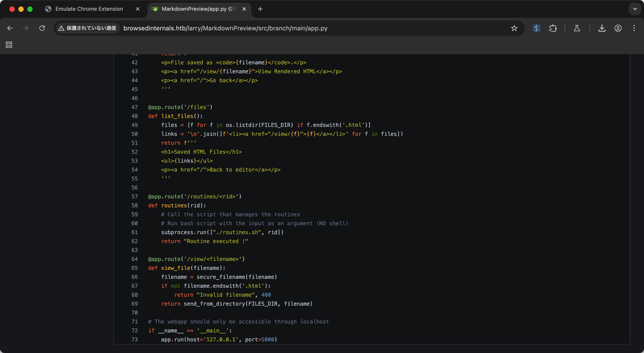Click line number 61
This screenshot has height=353, width=644.
pos(134,232)
